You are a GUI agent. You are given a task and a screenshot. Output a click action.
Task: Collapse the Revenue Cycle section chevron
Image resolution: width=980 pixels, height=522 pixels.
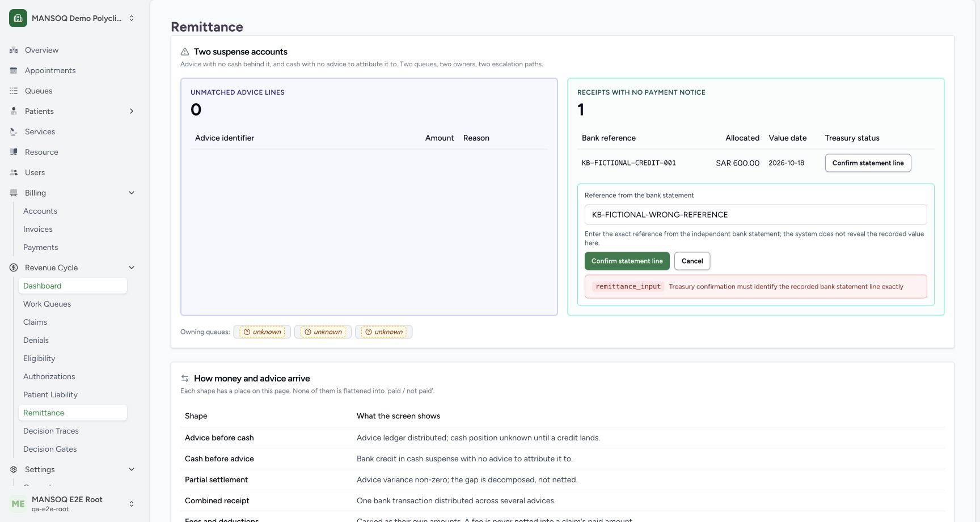click(x=132, y=268)
